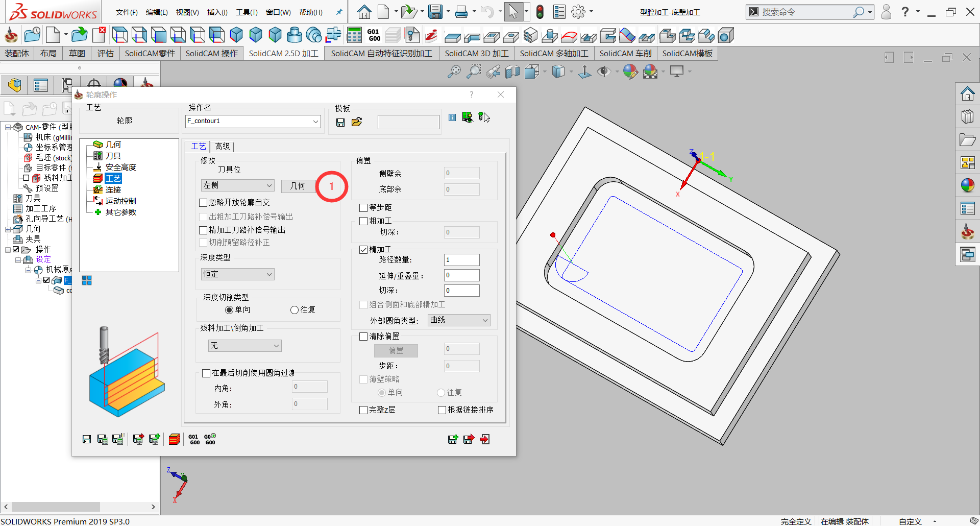Open the 深度类型 恒定 dropdown
The image size is (980, 526).
coord(238,274)
